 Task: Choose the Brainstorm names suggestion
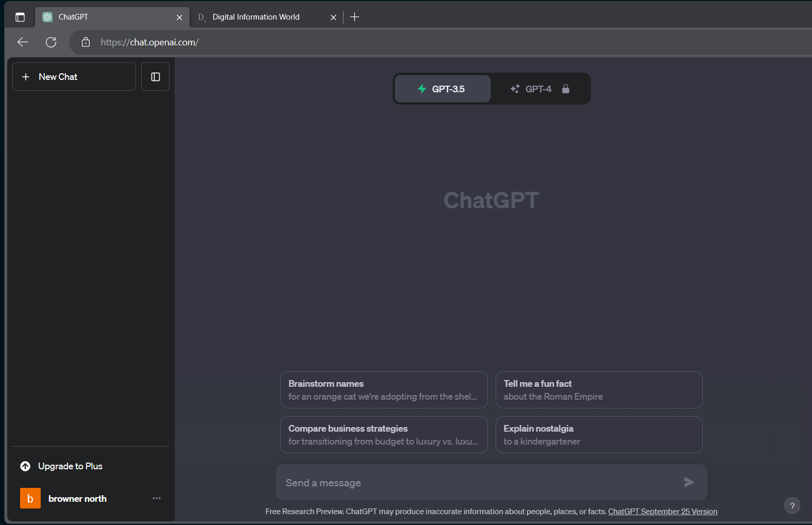[x=384, y=390]
